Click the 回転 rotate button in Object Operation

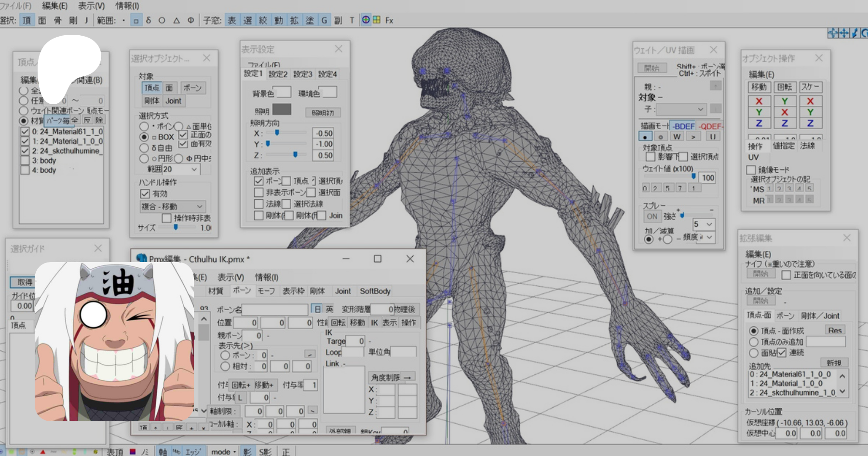coord(785,87)
